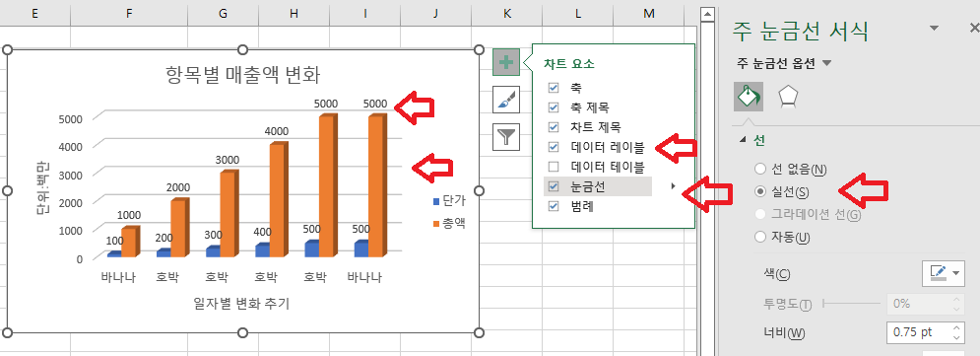Select column header J

click(x=435, y=13)
